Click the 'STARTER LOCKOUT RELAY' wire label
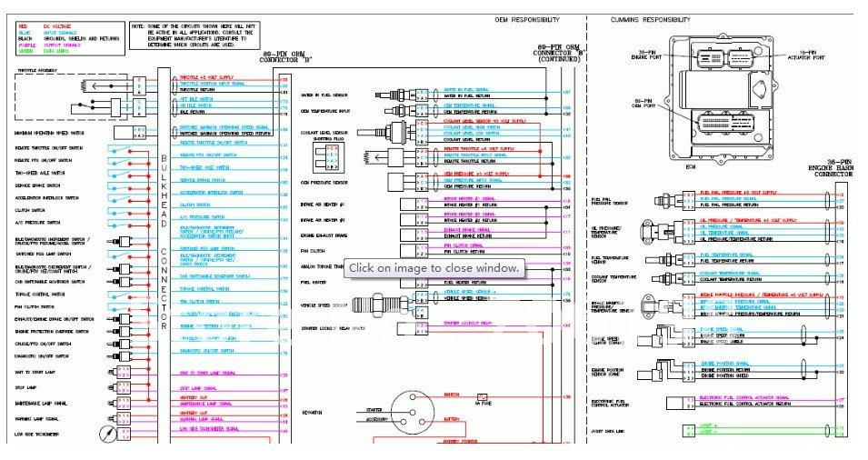Viewport: 868px width, 460px height. pos(468,323)
